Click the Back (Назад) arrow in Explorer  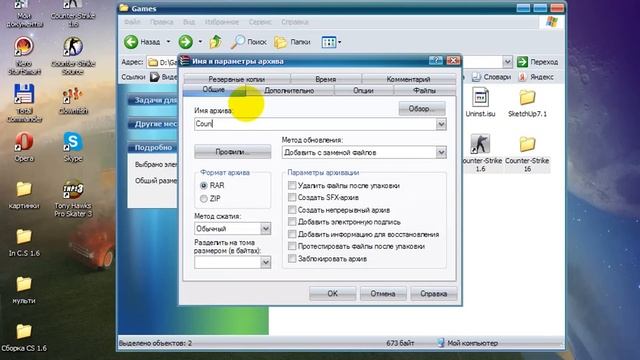point(142,42)
